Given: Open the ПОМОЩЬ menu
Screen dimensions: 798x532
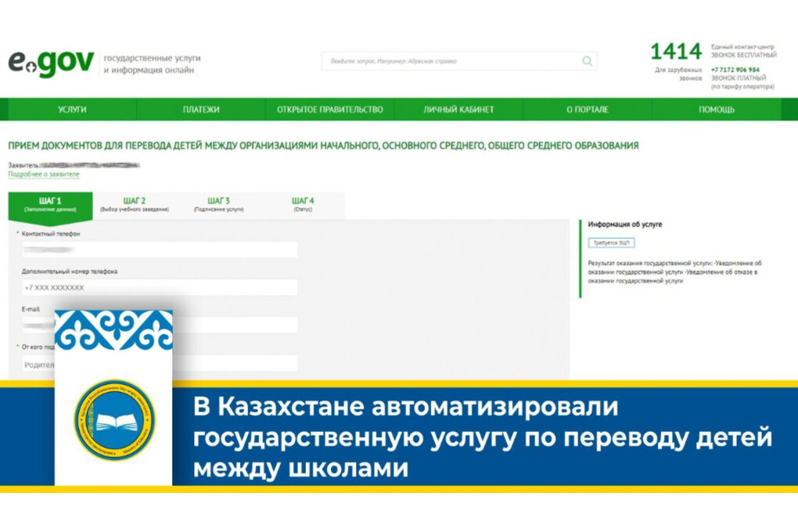Looking at the screenshot, I should click(716, 110).
